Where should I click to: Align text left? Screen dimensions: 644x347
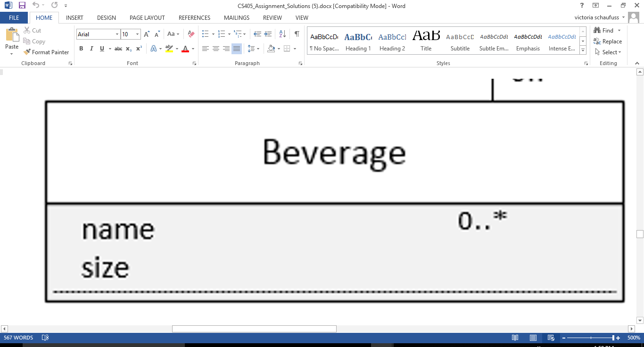[x=206, y=49]
